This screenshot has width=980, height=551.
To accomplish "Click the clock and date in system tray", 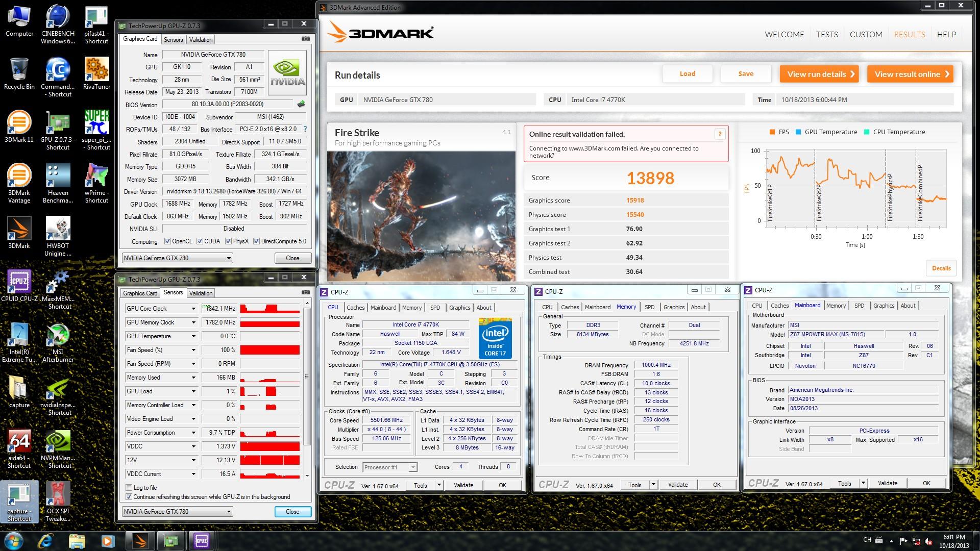I will pos(954,541).
